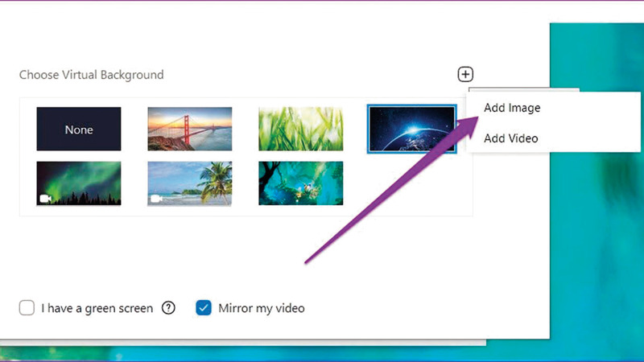
Task: Click the video camera icon on aurora thumbnail
Action: click(45, 198)
